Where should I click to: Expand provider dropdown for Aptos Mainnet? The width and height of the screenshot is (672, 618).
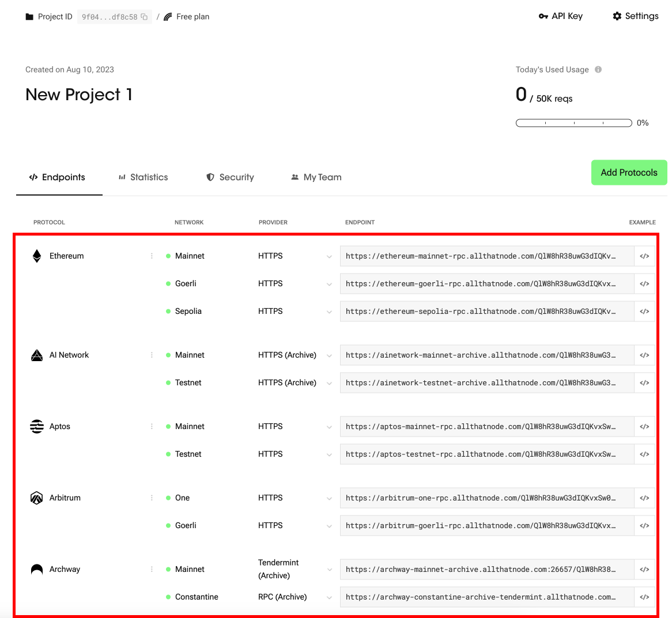329,427
